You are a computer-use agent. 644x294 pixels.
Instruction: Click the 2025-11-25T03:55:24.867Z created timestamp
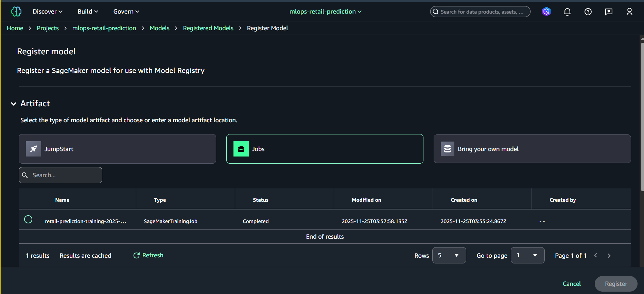pyautogui.click(x=473, y=221)
